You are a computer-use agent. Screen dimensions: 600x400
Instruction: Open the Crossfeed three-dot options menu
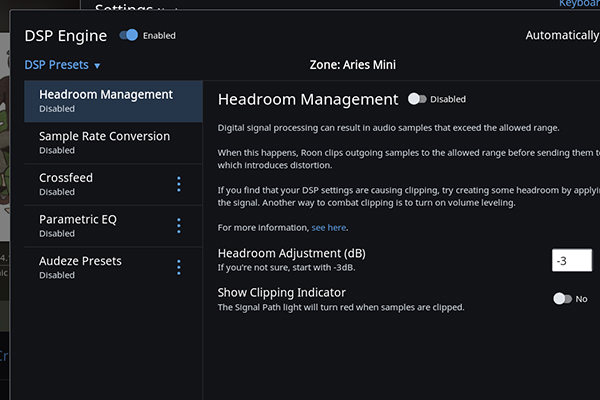tap(179, 184)
